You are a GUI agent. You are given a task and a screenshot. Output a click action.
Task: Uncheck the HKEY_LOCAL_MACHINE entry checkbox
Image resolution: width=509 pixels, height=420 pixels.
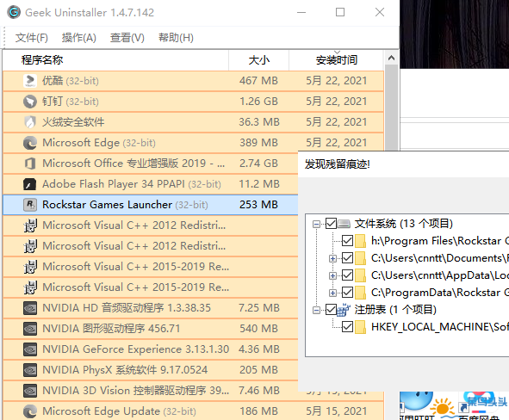[347, 326]
